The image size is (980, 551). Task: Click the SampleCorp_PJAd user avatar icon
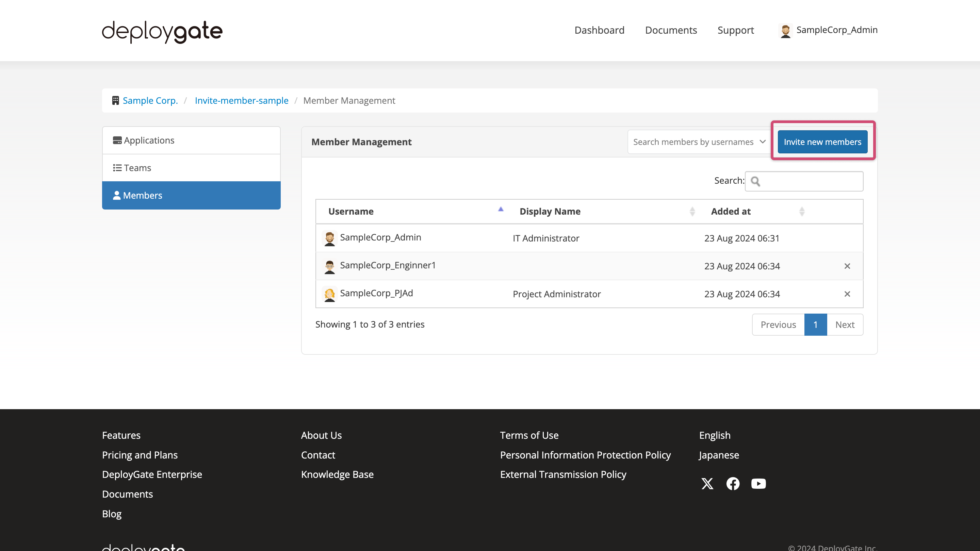coord(329,293)
